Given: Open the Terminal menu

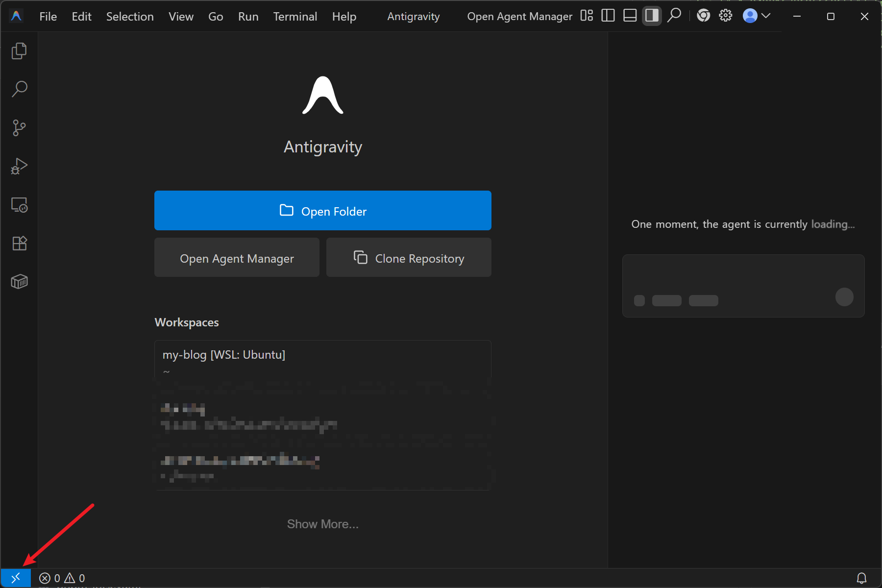Looking at the screenshot, I should pyautogui.click(x=295, y=17).
